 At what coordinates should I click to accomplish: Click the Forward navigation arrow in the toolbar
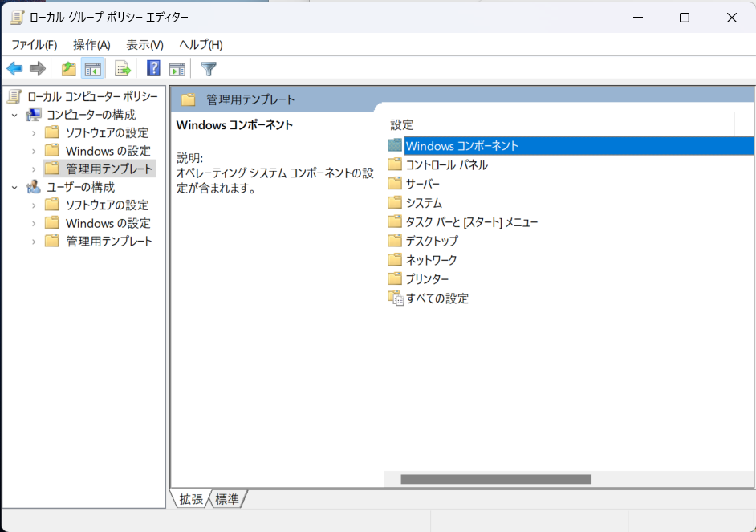coord(37,67)
